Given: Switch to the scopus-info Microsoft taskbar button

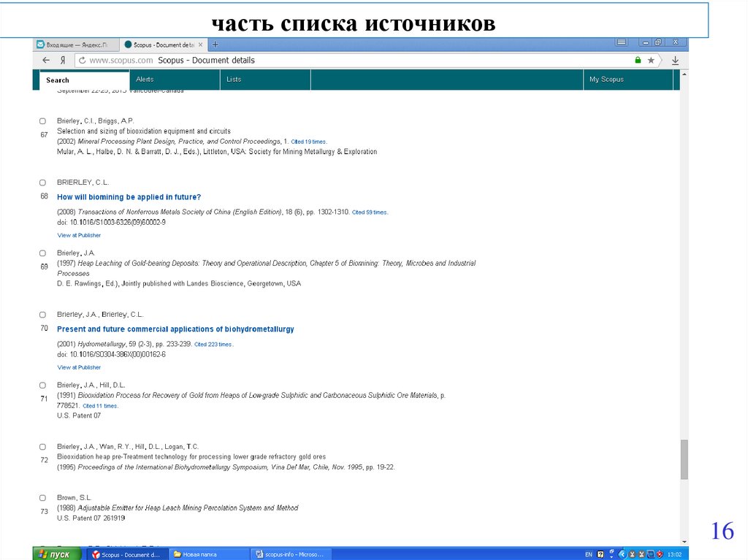Looking at the screenshot, I should [291, 554].
